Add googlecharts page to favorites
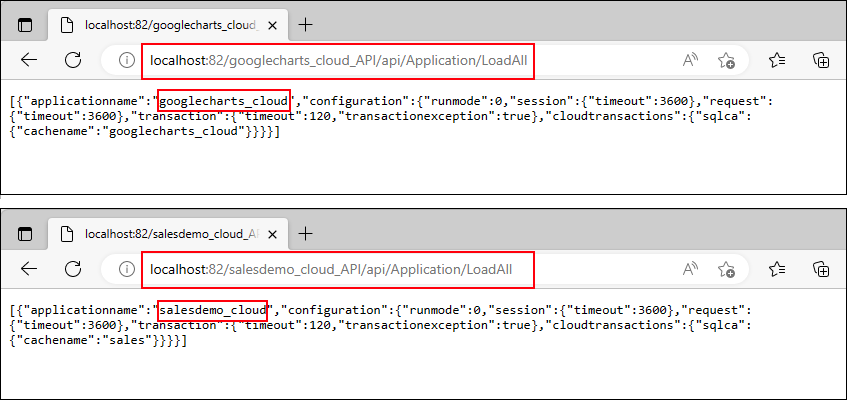The image size is (847, 400). tap(727, 61)
